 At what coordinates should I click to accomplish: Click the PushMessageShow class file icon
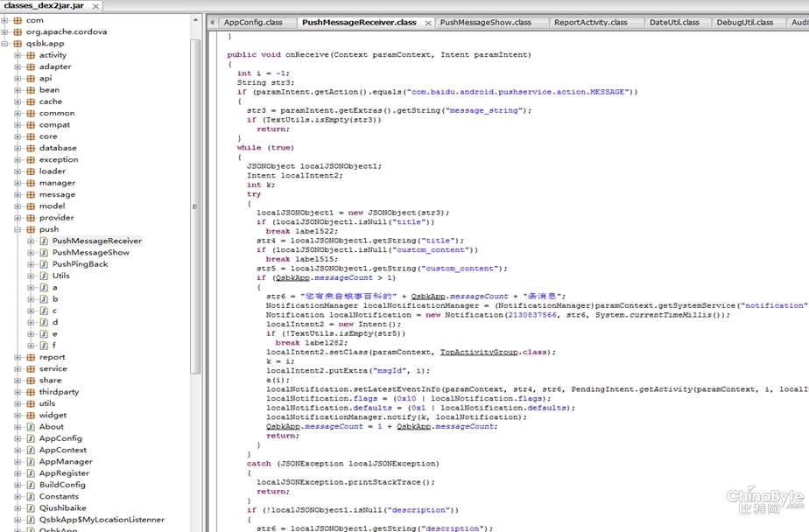coord(44,253)
